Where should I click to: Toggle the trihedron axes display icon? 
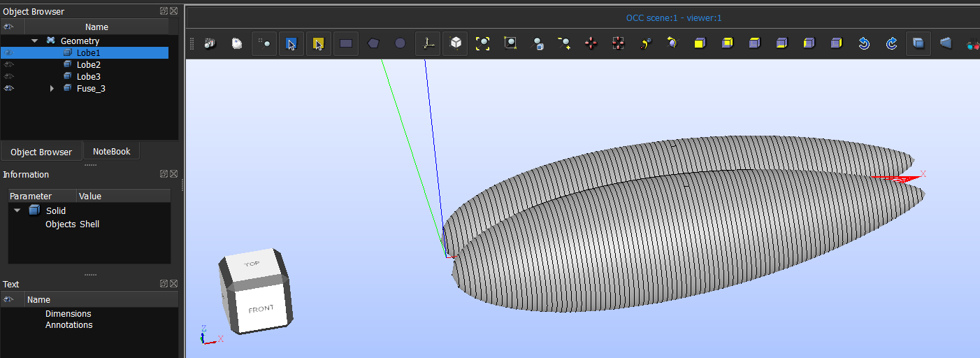click(428, 43)
